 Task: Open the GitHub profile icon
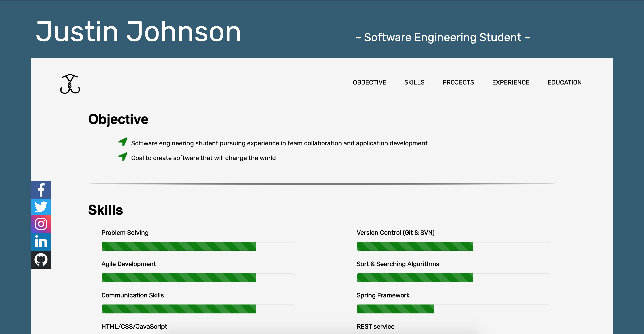tap(41, 260)
